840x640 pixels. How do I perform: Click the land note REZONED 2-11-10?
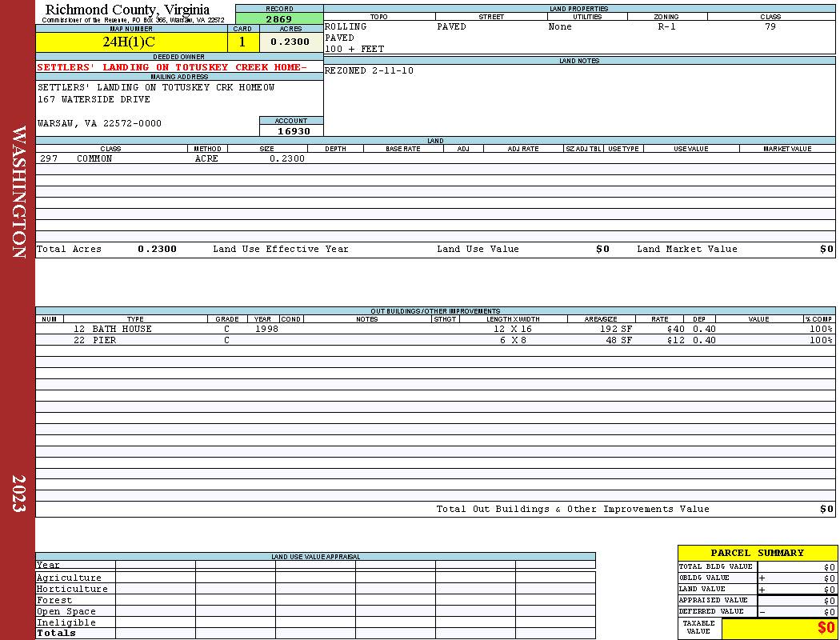[369, 70]
